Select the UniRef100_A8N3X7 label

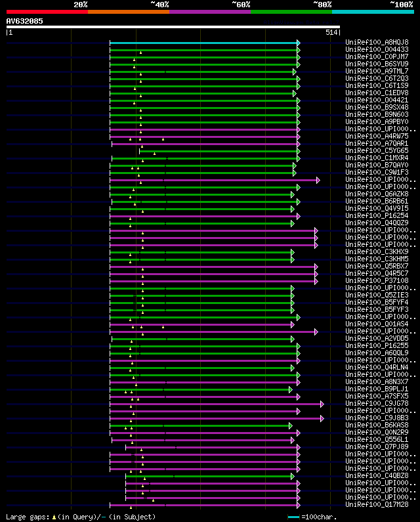pyautogui.click(x=377, y=382)
